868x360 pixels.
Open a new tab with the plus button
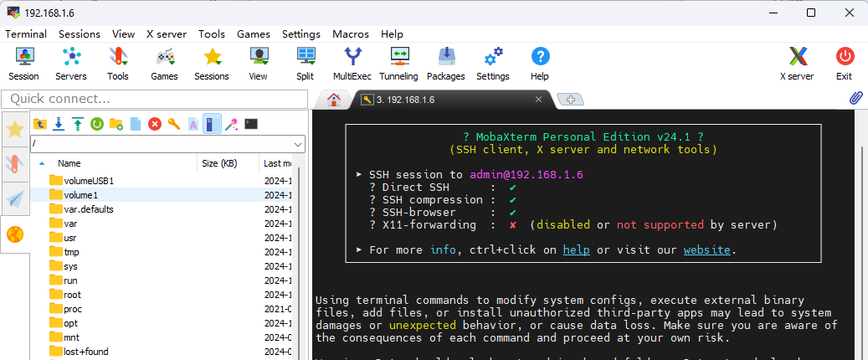pos(571,100)
